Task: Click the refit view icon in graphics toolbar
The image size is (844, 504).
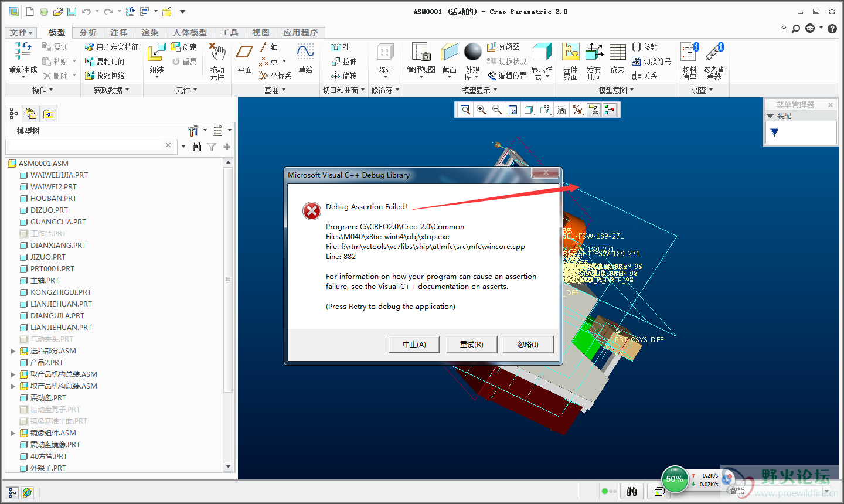Action: coord(465,110)
